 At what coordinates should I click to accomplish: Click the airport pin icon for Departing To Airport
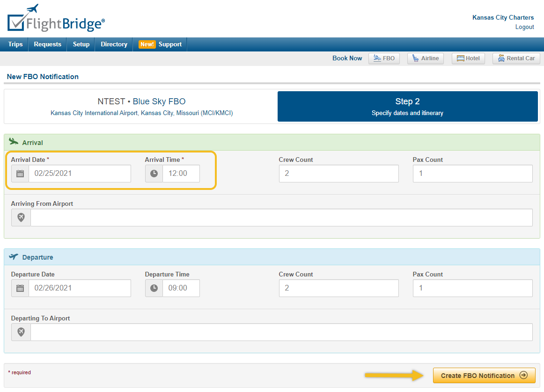(x=21, y=332)
